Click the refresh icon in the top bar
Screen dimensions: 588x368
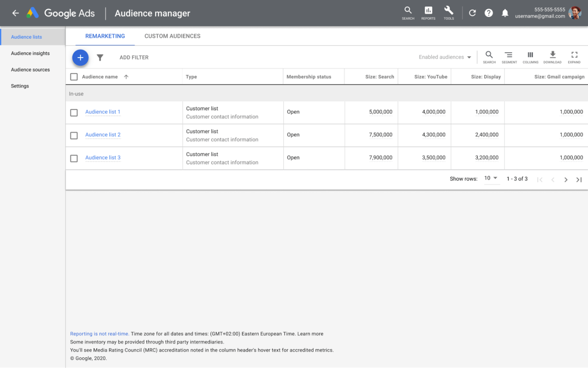tap(472, 13)
